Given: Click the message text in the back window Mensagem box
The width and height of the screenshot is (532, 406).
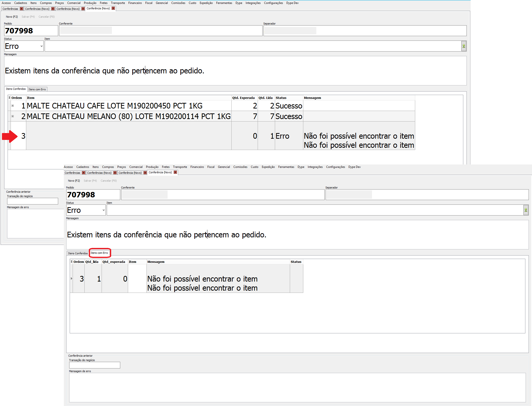Looking at the screenshot, I should (105, 71).
